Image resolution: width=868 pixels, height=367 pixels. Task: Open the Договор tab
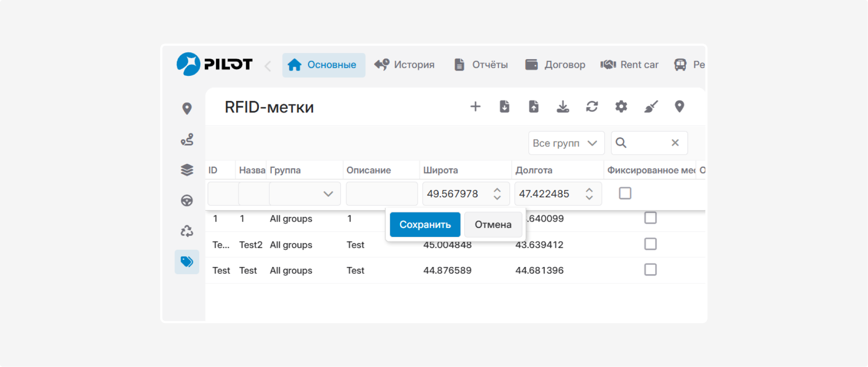(x=555, y=65)
